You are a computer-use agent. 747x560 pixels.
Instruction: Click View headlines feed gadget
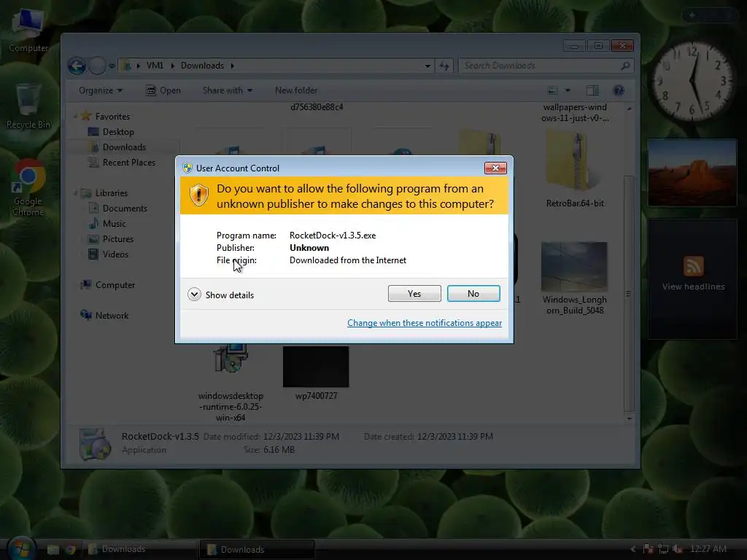pyautogui.click(x=693, y=287)
